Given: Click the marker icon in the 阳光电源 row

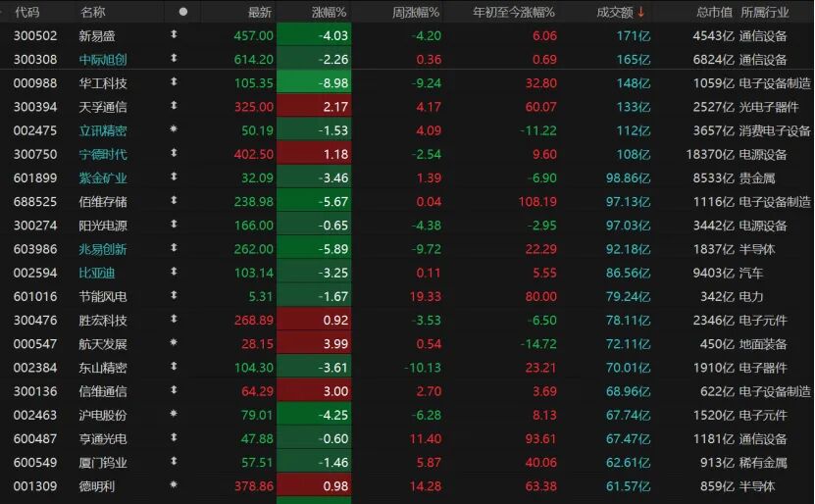Looking at the screenshot, I should pos(175,224).
